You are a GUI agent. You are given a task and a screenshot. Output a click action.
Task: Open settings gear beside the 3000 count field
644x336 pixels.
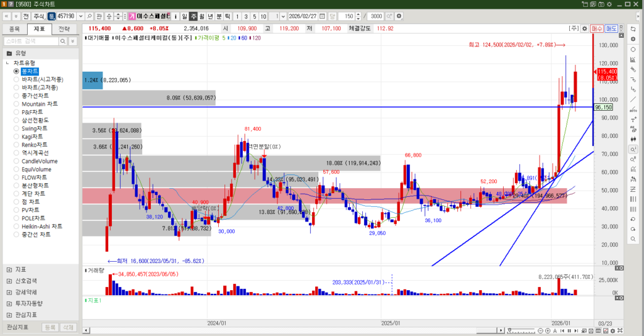(x=398, y=16)
